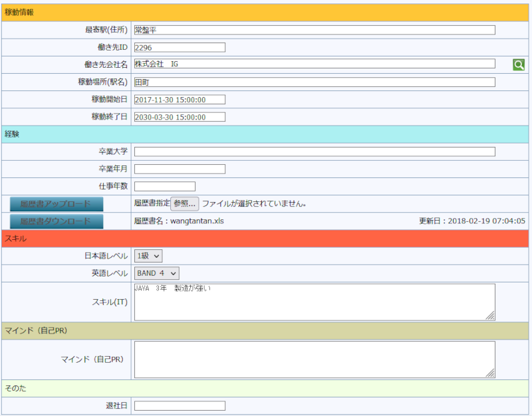Click the green company search magnifier icon

coord(519,64)
